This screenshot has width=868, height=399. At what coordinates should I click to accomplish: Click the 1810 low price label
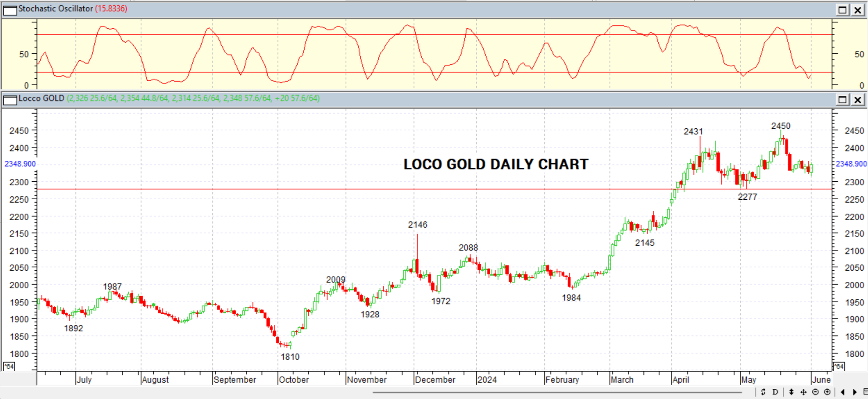(290, 357)
